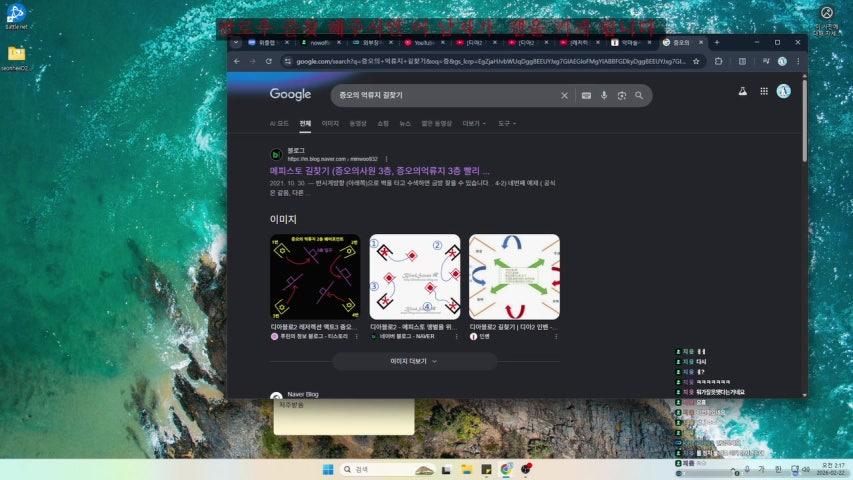853x480 pixels.
Task: Search by image with Google Lens icon
Action: coord(622,95)
